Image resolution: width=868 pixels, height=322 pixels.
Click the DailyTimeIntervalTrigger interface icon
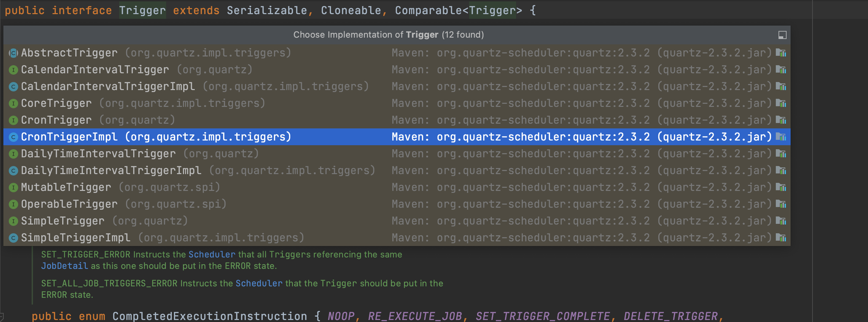(x=13, y=154)
